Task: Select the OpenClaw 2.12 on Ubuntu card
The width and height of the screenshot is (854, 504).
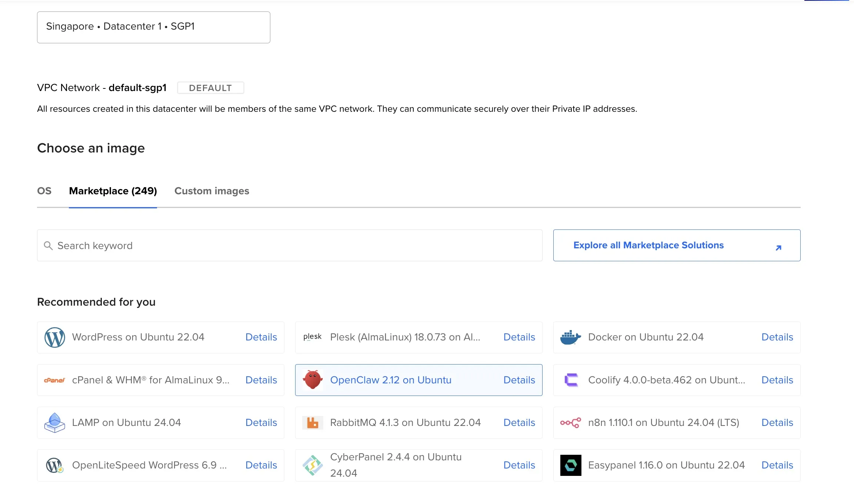Action: click(418, 380)
